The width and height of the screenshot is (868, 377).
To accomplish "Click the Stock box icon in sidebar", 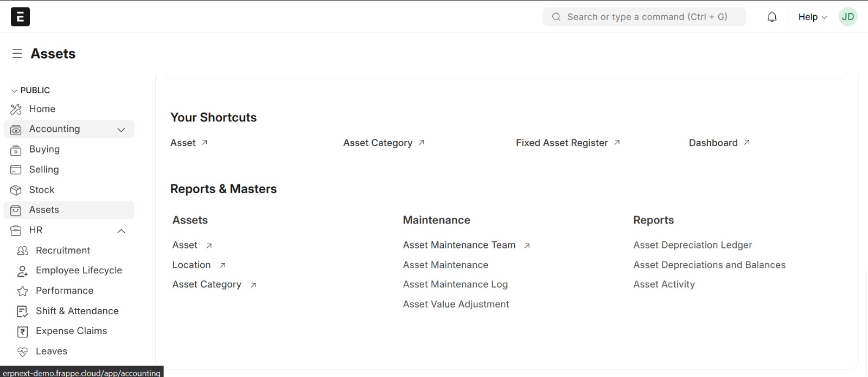I will (x=16, y=190).
